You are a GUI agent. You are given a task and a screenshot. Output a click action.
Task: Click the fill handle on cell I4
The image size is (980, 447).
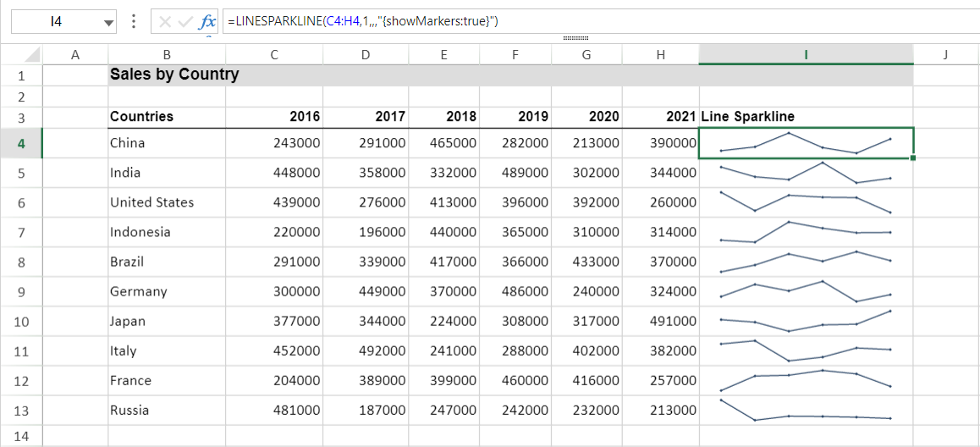click(x=912, y=157)
